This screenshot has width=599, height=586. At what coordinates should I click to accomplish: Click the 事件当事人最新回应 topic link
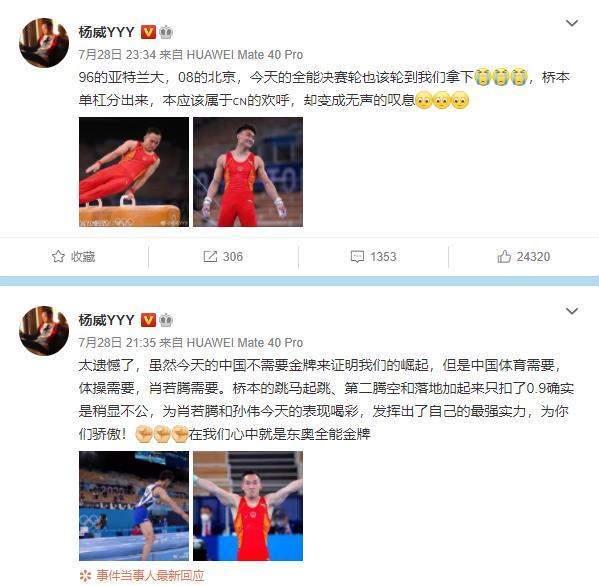(150, 575)
